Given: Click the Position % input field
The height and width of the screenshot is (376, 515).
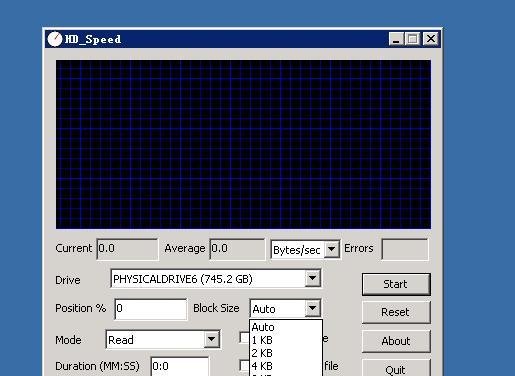Looking at the screenshot, I should point(151,309).
